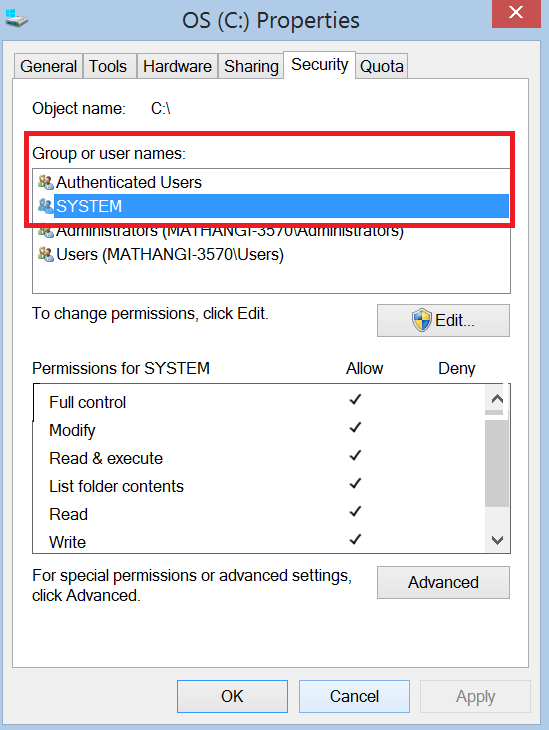This screenshot has width=549, height=730.
Task: Click the Administrators group icon
Action: [46, 231]
